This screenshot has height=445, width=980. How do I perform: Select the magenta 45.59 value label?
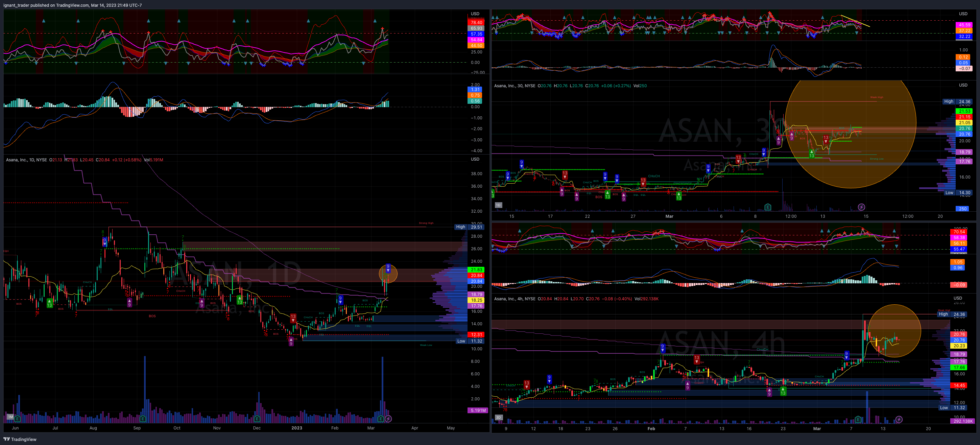964,25
